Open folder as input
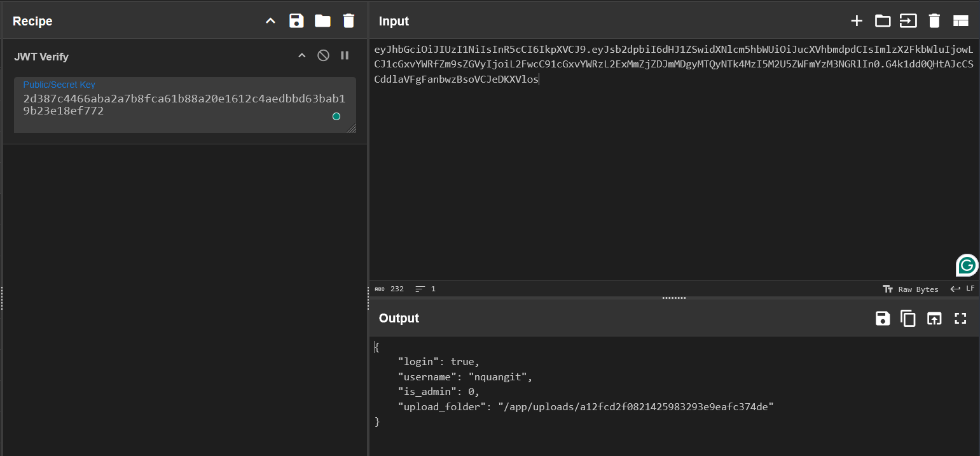This screenshot has height=456, width=980. [x=883, y=21]
